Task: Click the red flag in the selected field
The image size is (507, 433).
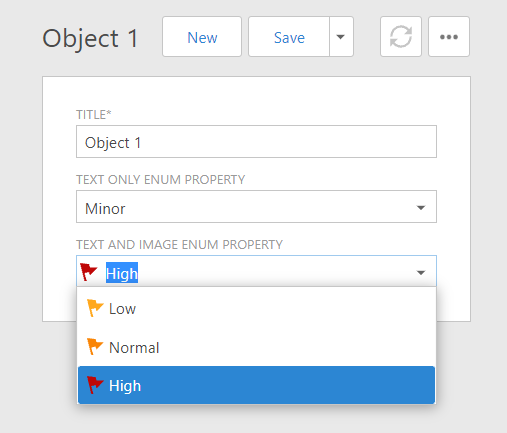Action: click(x=89, y=272)
